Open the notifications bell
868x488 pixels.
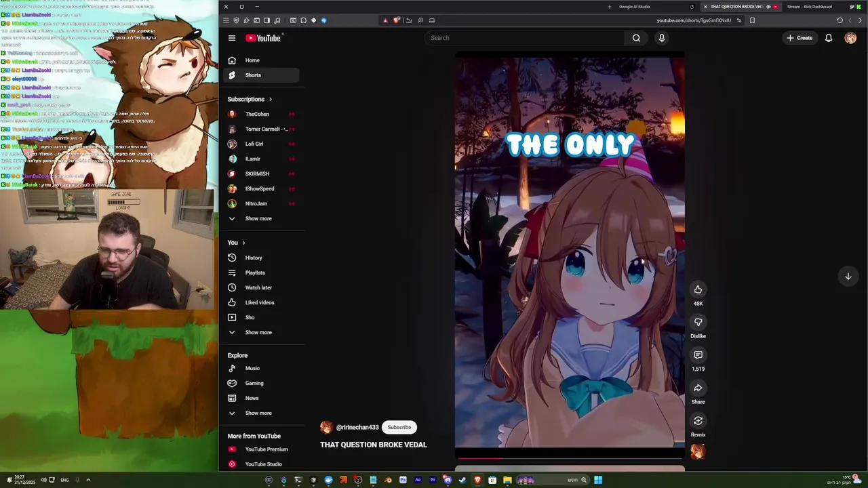tap(829, 38)
